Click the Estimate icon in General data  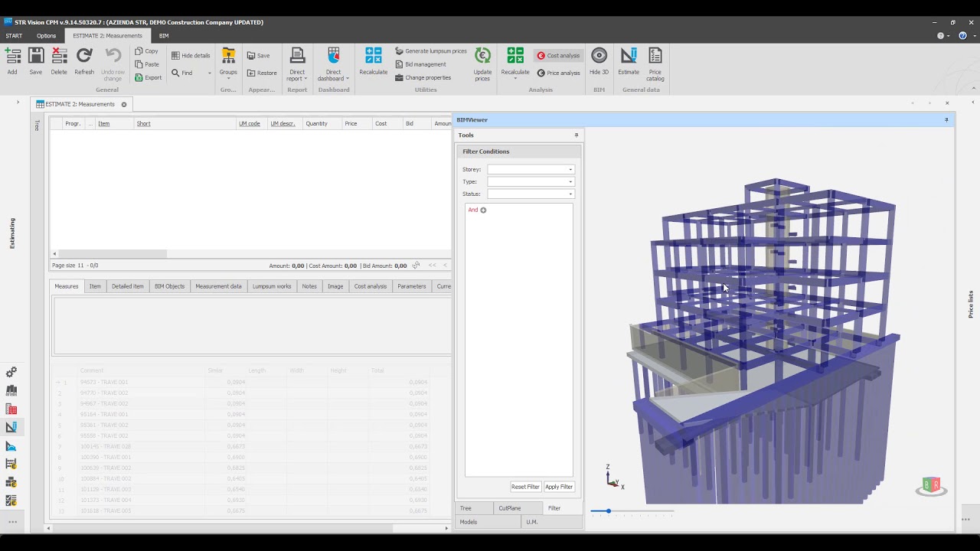coord(629,56)
